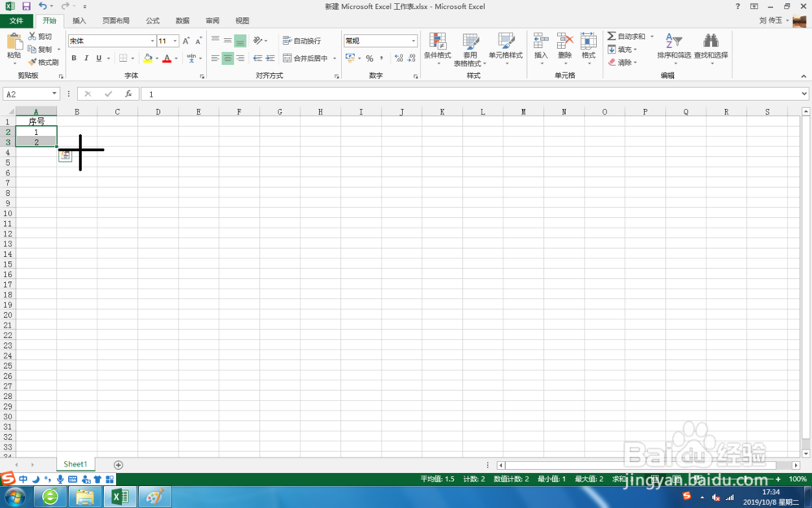The width and height of the screenshot is (812, 508).
Task: Toggle align text right
Action: pos(240,58)
